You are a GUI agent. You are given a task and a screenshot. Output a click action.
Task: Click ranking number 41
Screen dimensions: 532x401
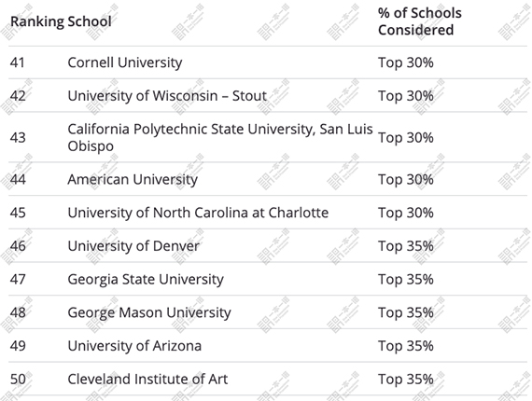click(x=18, y=62)
